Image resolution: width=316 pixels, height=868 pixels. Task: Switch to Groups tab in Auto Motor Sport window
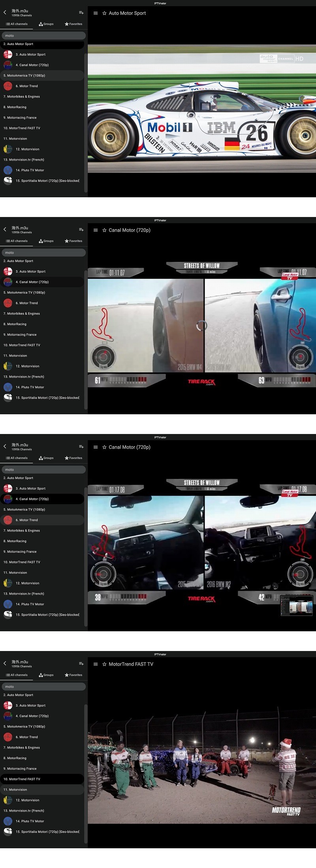pos(46,24)
